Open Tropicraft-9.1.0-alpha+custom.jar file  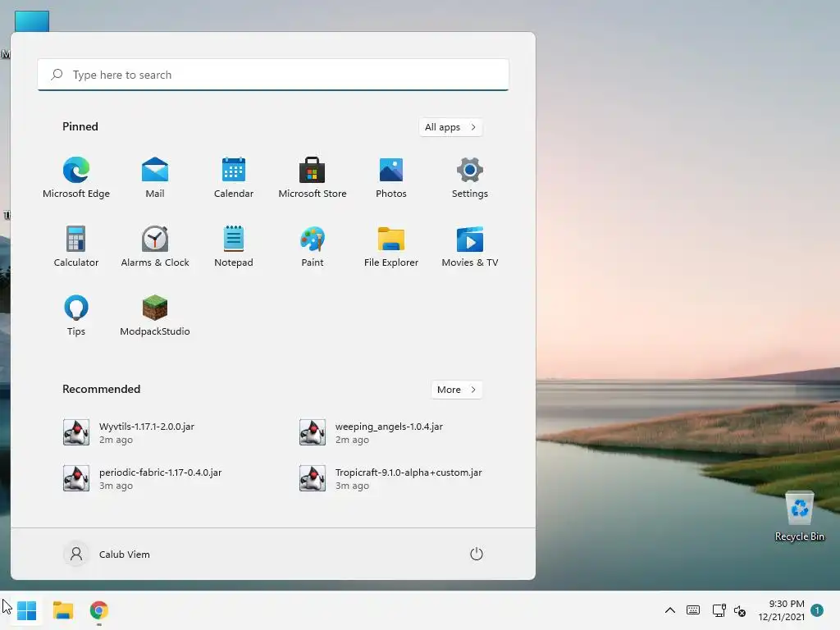391,478
